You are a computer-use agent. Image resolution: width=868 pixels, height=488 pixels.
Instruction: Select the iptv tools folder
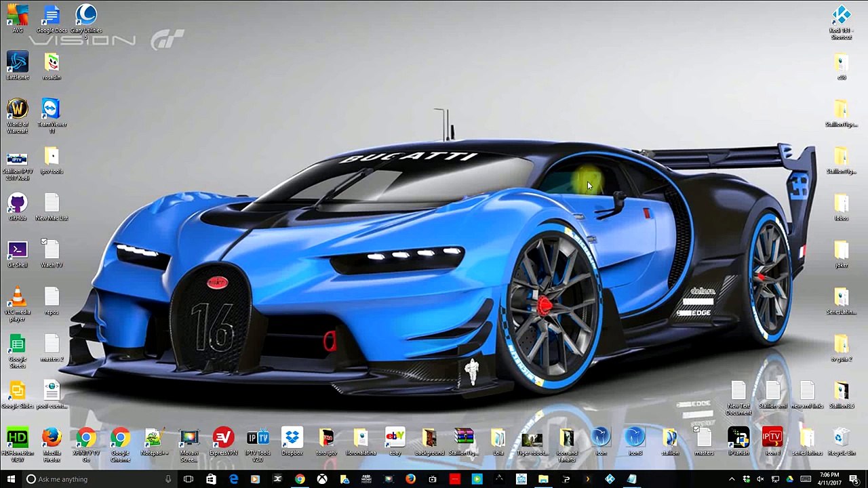[52, 160]
